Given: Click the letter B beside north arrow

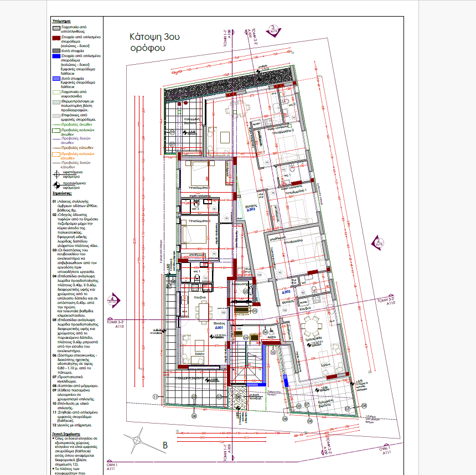Looking at the screenshot, I should tap(164, 445).
